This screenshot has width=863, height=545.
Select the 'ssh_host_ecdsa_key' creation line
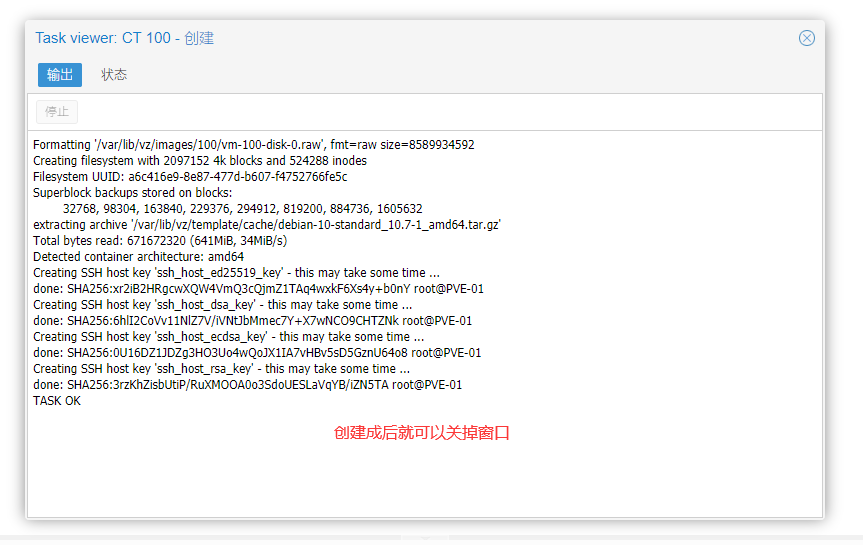pyautogui.click(x=228, y=336)
